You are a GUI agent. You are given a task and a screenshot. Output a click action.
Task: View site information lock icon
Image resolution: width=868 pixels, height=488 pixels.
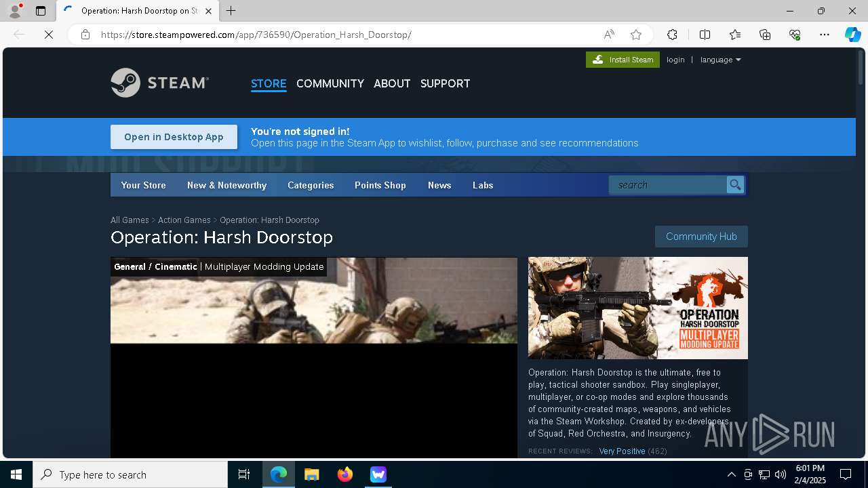click(85, 35)
